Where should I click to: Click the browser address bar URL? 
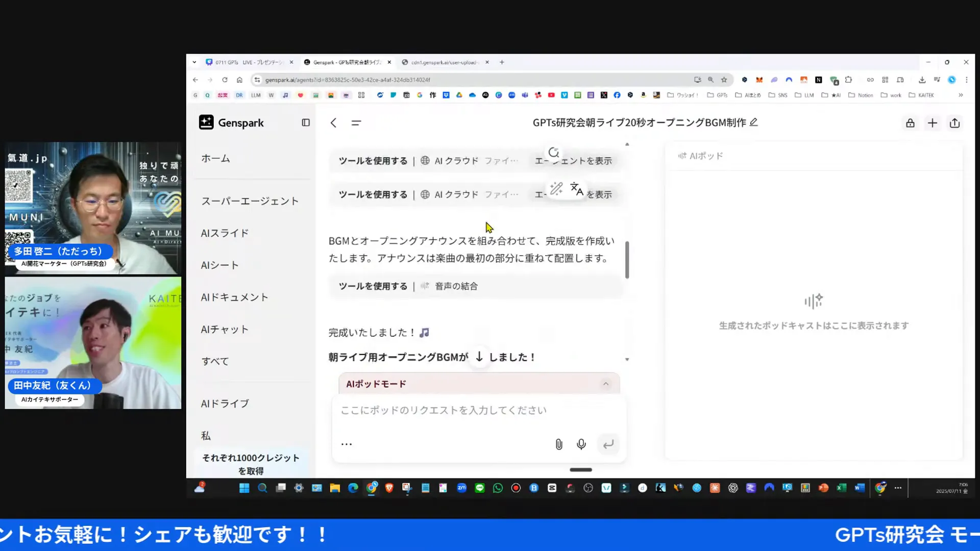point(348,80)
